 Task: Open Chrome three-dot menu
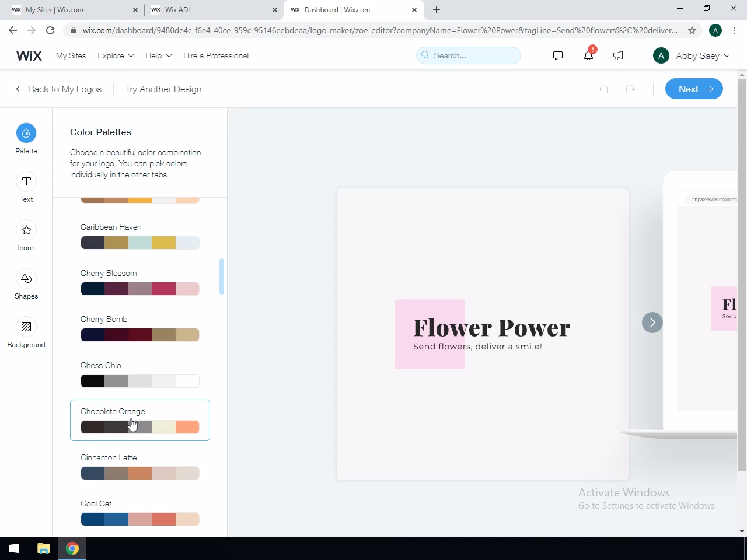pyautogui.click(x=734, y=30)
